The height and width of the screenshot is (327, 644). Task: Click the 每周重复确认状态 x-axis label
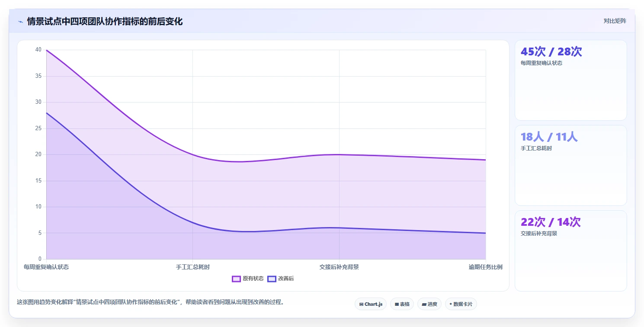[46, 267]
